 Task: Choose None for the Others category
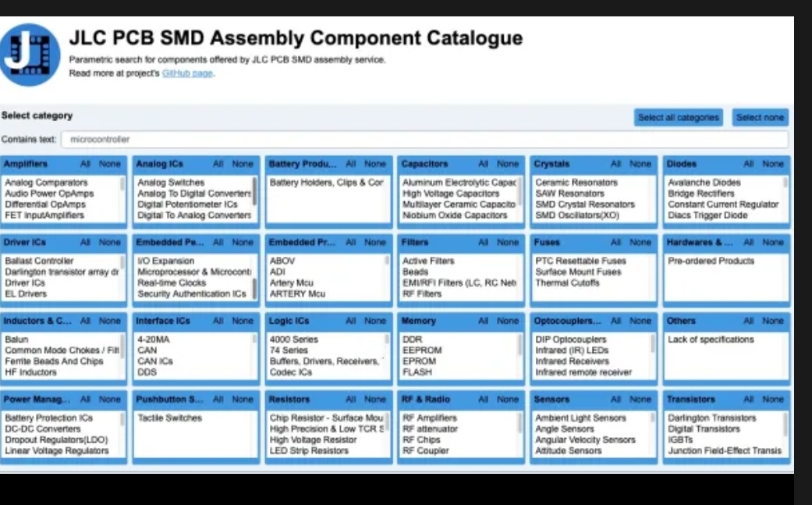pos(773,321)
